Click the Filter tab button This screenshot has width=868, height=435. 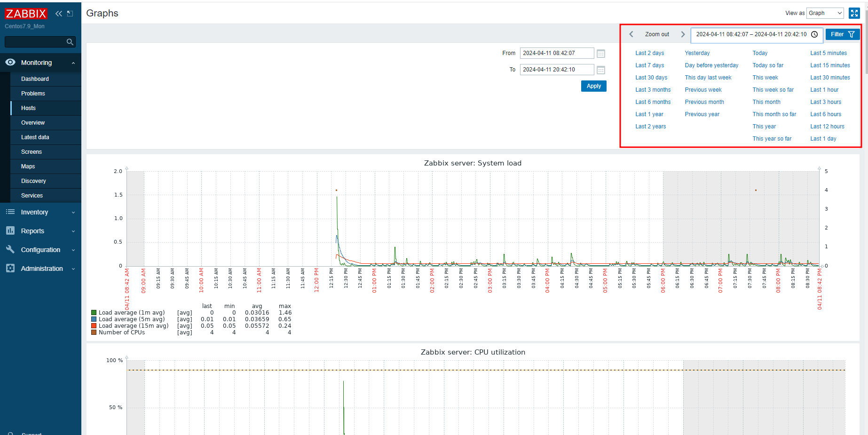click(x=843, y=34)
